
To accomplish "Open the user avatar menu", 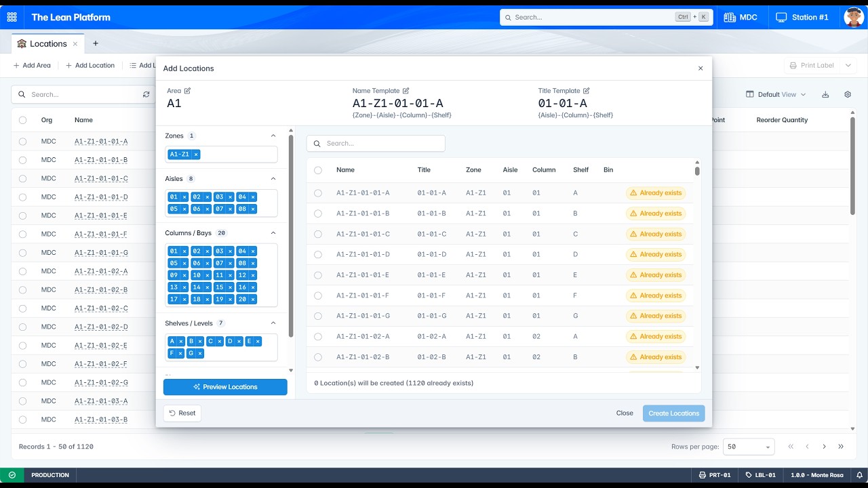I will pyautogui.click(x=854, y=17).
